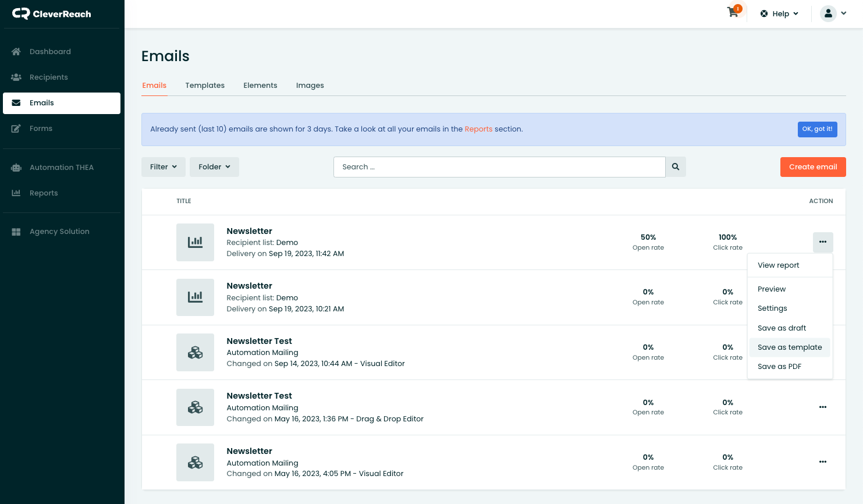Open Reports from the sidebar
This screenshot has height=504, width=863.
44,193
